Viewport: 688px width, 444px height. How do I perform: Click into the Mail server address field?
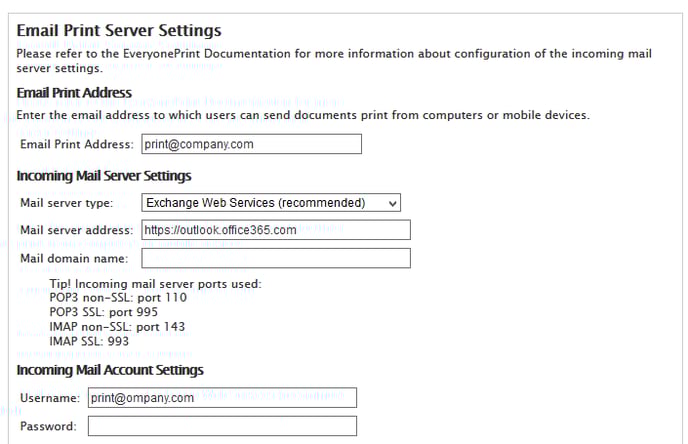pos(276,230)
